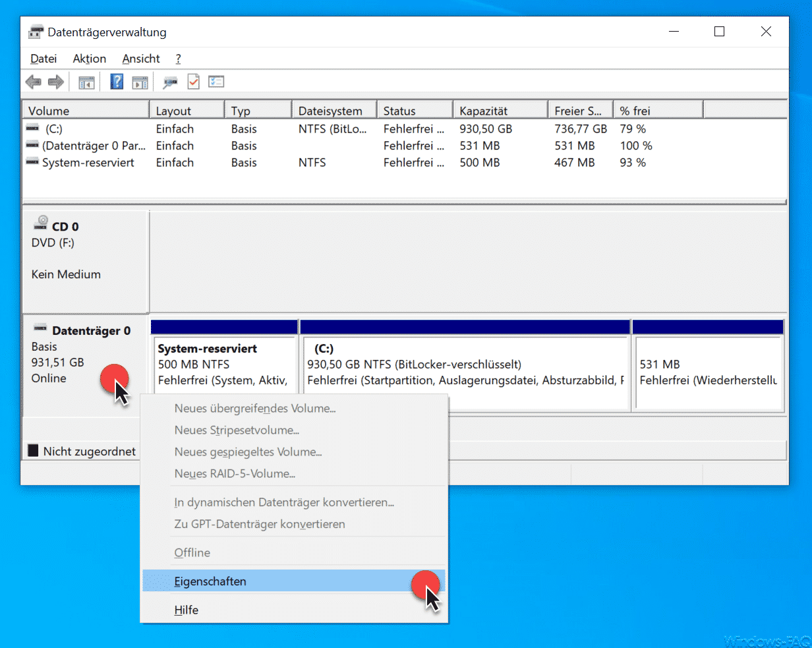Click the 736,77 GB free space cell
This screenshot has width=812, height=648.
coord(581,129)
